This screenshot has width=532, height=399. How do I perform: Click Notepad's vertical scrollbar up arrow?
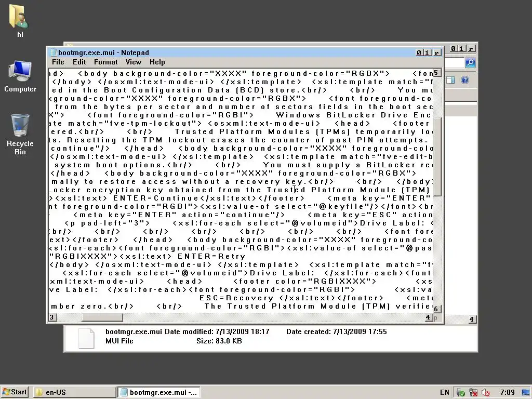pyautogui.click(x=437, y=73)
